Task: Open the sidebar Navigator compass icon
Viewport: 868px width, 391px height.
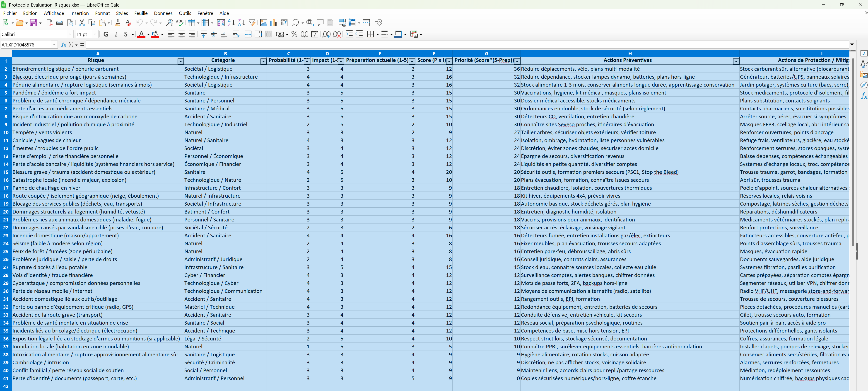Action: 864,85
